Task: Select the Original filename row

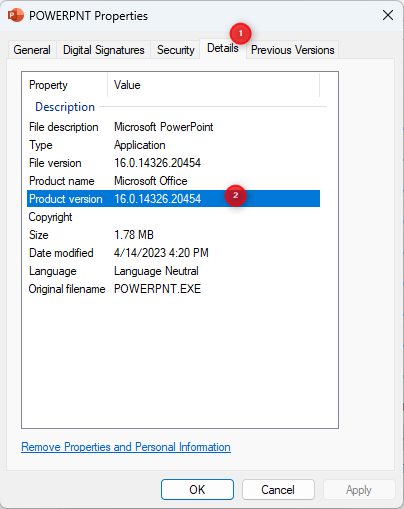Action: click(x=173, y=289)
